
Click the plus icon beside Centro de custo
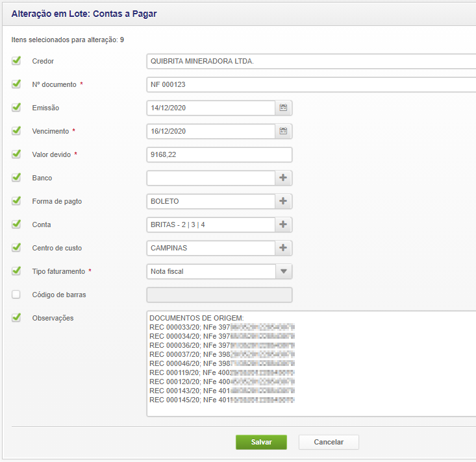pos(283,248)
